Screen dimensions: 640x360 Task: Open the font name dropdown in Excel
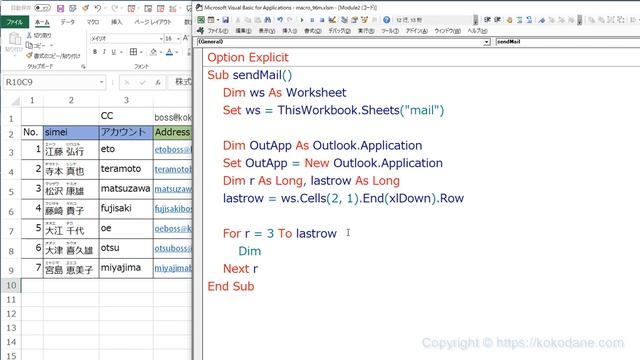(160, 38)
